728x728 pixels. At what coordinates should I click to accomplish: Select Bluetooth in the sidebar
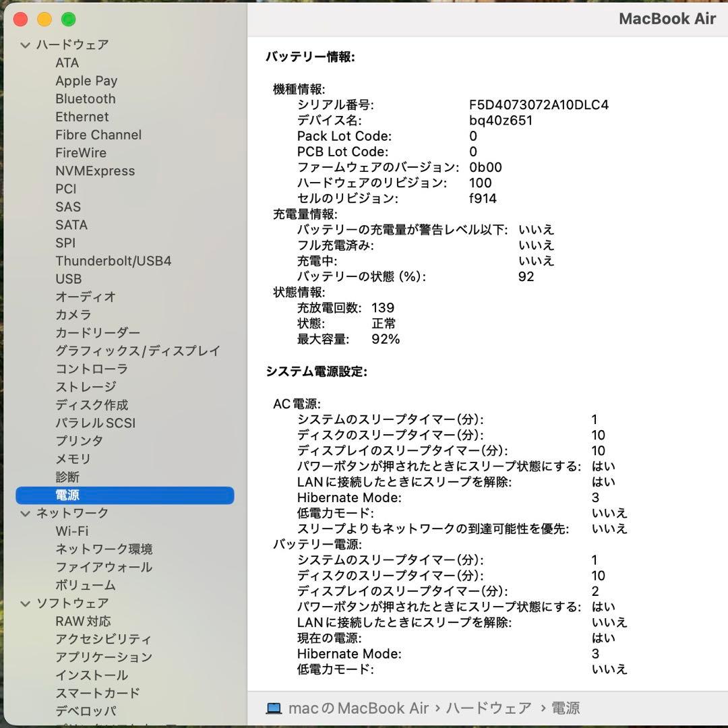point(85,98)
